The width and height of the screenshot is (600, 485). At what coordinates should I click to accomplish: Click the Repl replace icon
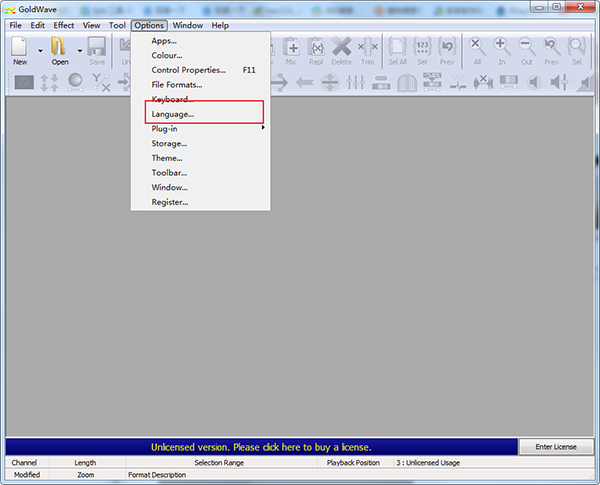(316, 47)
